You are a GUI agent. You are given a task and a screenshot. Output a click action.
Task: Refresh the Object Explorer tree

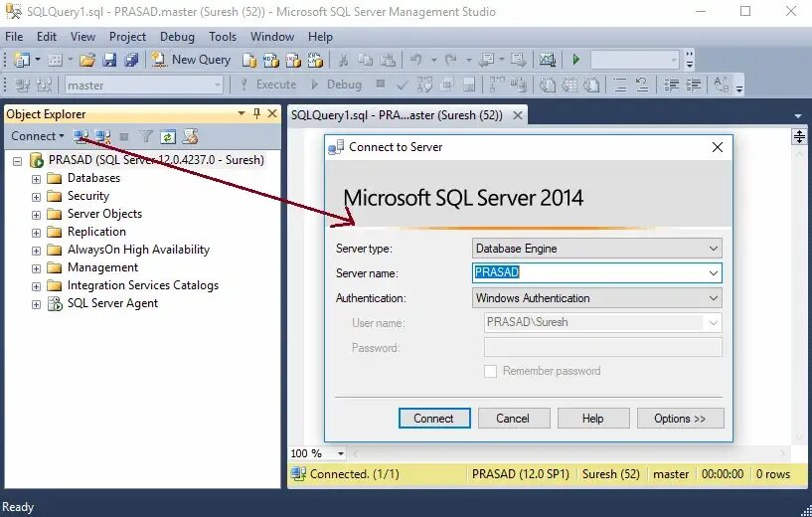(168, 137)
